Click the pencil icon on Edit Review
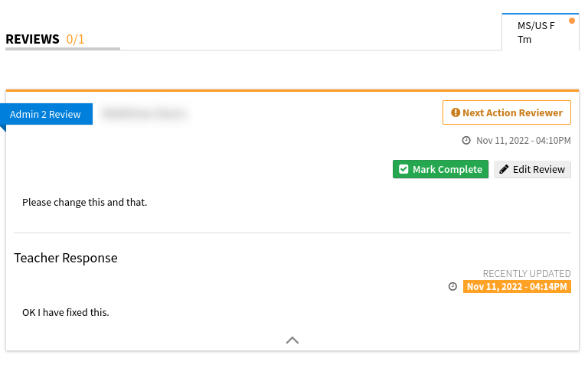Viewport: 588px width, 371px height. tap(504, 169)
